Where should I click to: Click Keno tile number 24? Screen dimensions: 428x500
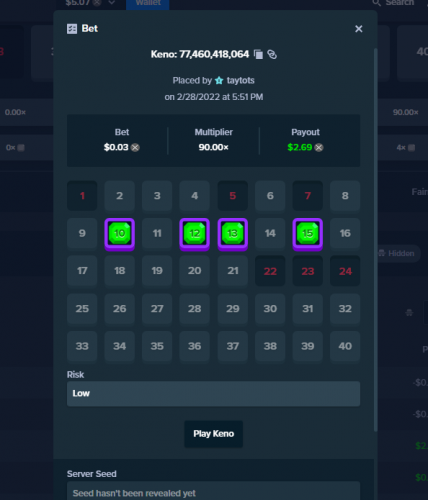(x=345, y=271)
